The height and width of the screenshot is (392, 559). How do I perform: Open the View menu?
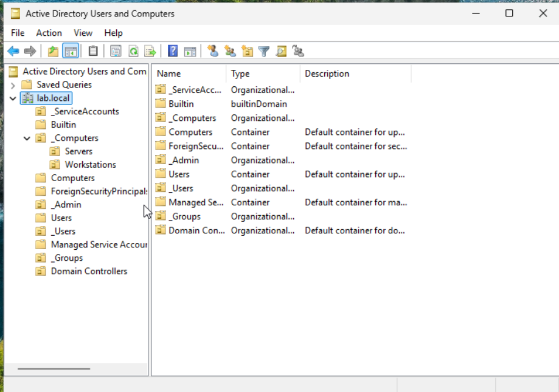[83, 33]
